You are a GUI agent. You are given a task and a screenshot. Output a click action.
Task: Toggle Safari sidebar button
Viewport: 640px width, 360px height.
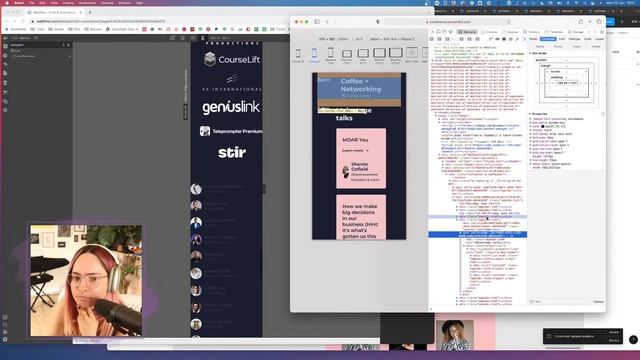tap(317, 22)
